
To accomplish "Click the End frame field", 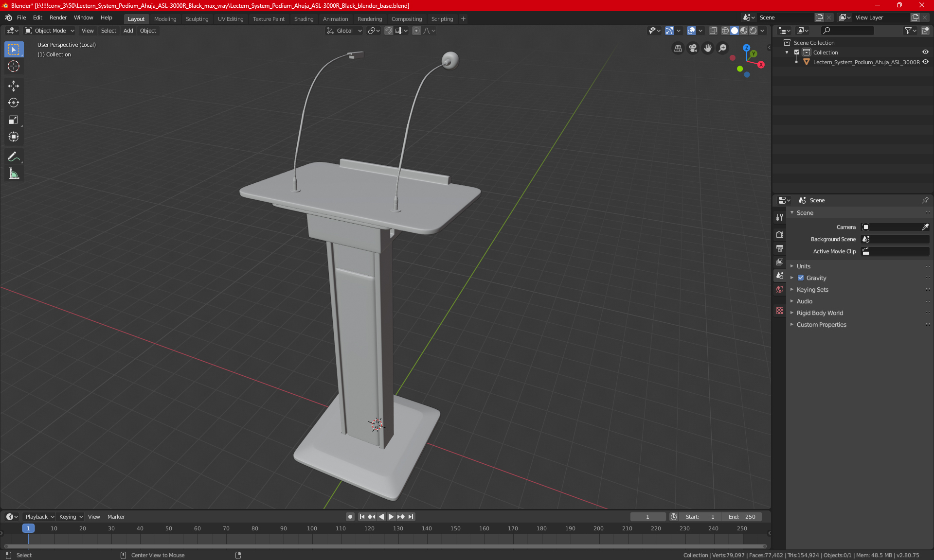I will pyautogui.click(x=742, y=517).
